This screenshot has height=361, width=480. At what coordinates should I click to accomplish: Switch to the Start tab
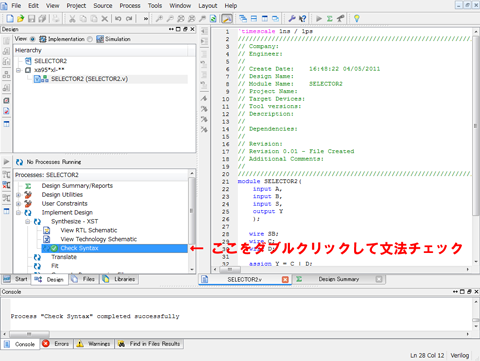(x=16, y=279)
